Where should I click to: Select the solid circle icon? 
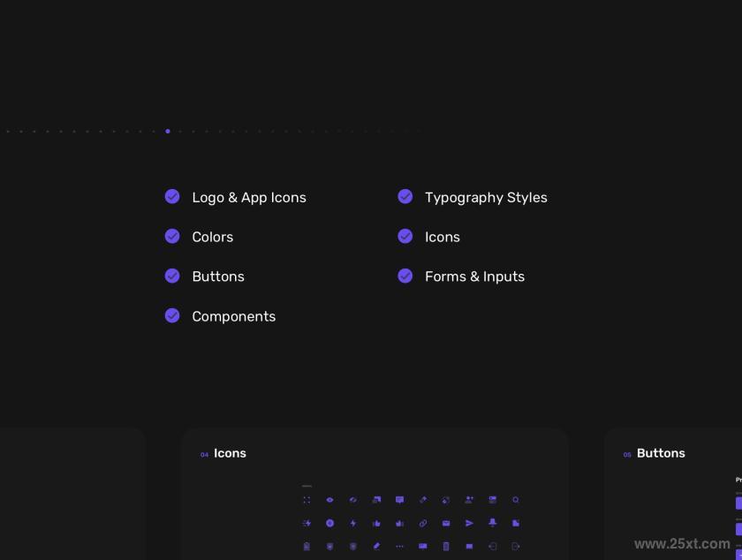329,523
